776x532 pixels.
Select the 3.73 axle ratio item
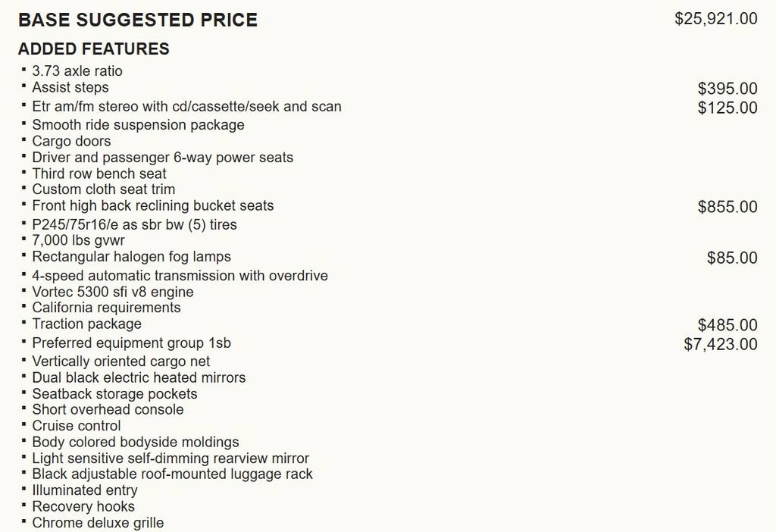[x=77, y=71]
